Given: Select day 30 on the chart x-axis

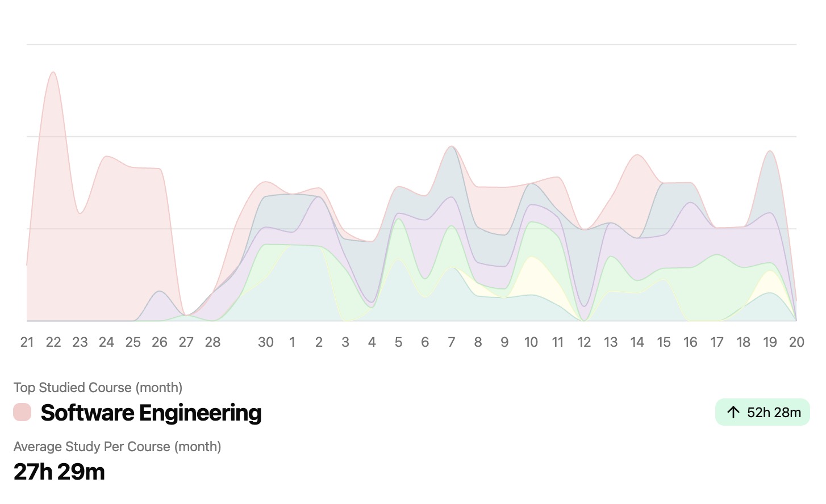Looking at the screenshot, I should pos(266,342).
